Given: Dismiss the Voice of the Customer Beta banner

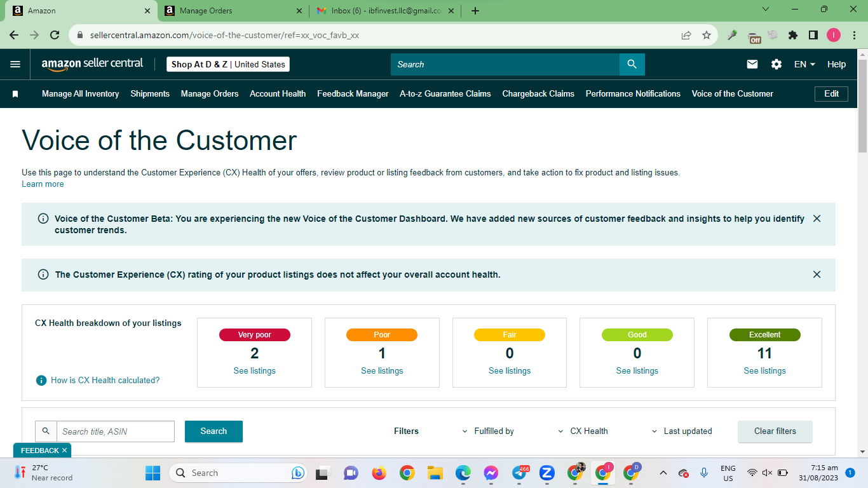Looking at the screenshot, I should coord(817,219).
